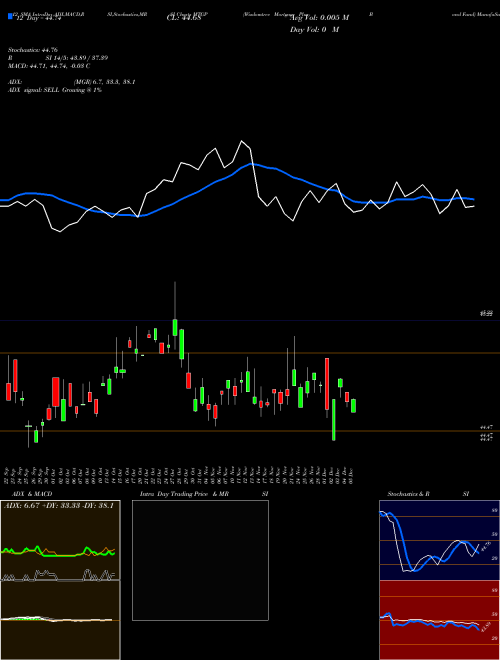Click the long red candle near 01 Dec
The height and width of the screenshot is (660, 500).
[x=327, y=384]
